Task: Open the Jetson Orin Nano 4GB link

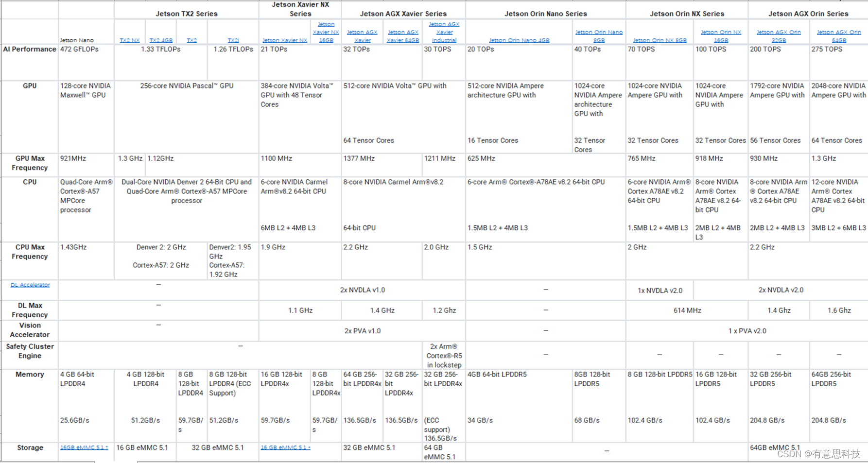Action: tap(519, 40)
